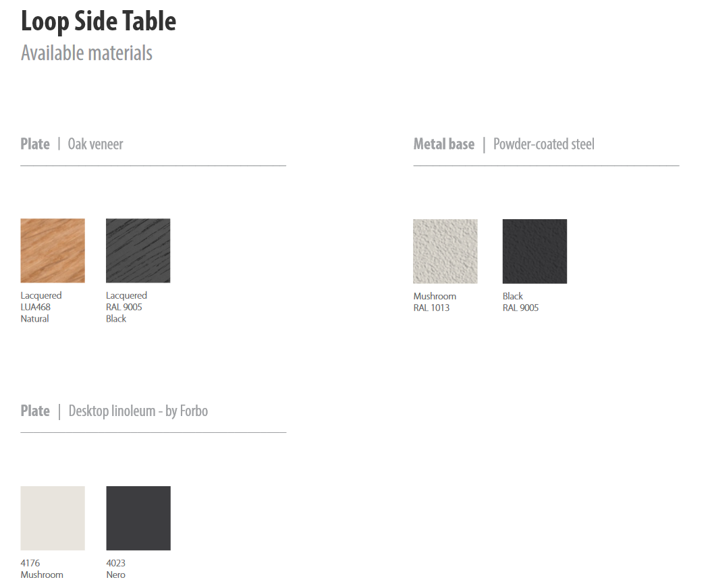Choose the 4176 Mushroom linoleum swatch
Image resolution: width=712 pixels, height=588 pixels.
[53, 518]
